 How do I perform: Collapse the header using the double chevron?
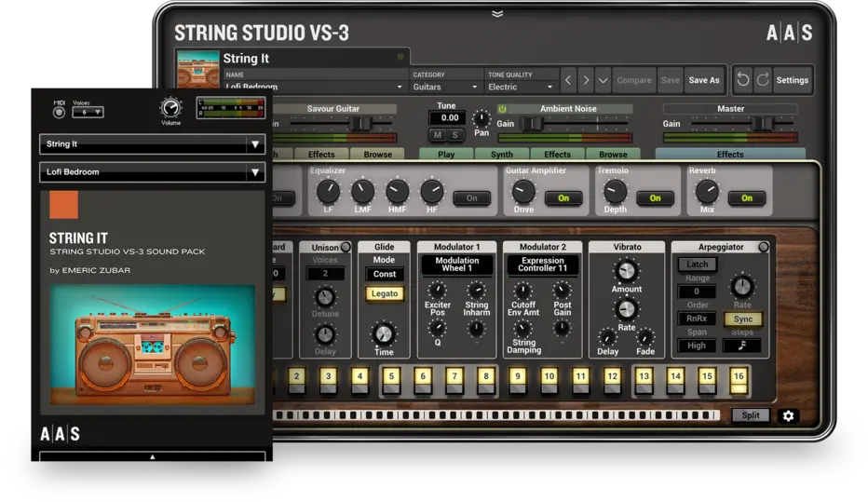(497, 14)
